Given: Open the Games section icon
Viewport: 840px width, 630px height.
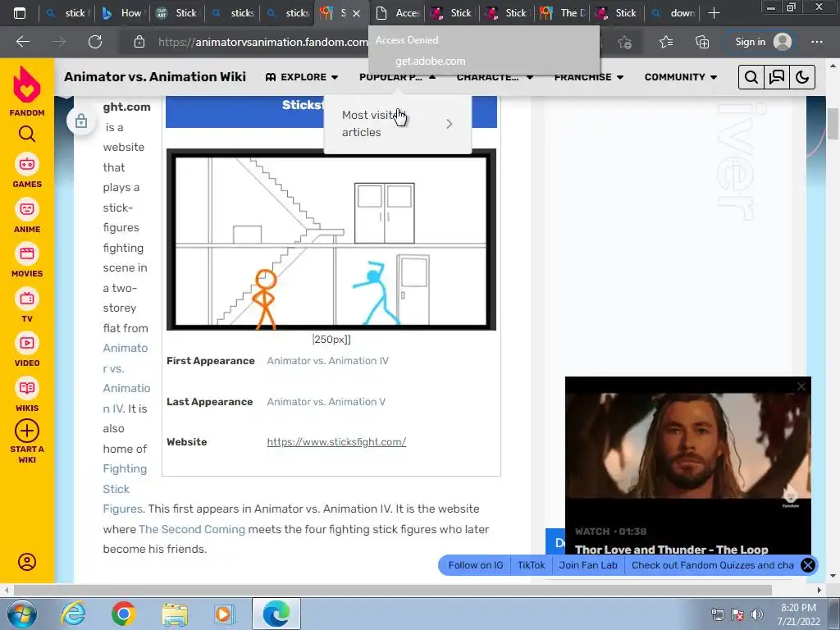Looking at the screenshot, I should click(27, 164).
